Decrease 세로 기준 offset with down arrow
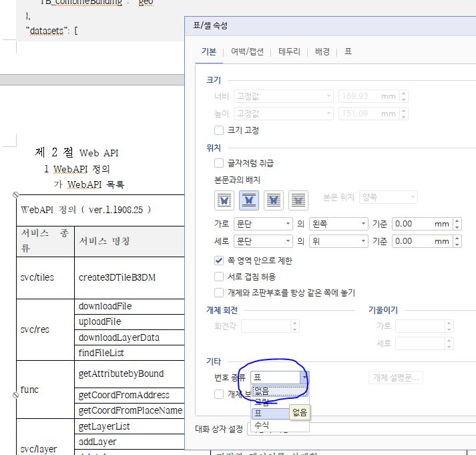The image size is (476, 455). tap(457, 245)
